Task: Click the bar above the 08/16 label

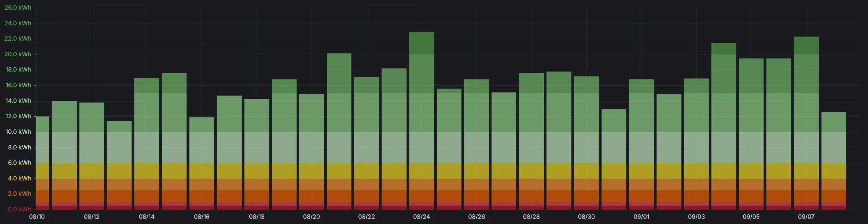Action: pyautogui.click(x=202, y=163)
